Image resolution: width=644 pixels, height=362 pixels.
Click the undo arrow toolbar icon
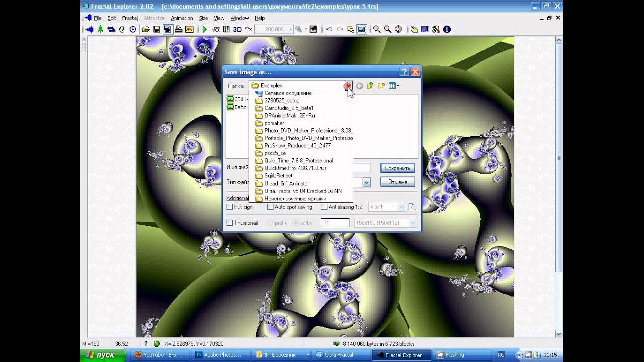[329, 29]
